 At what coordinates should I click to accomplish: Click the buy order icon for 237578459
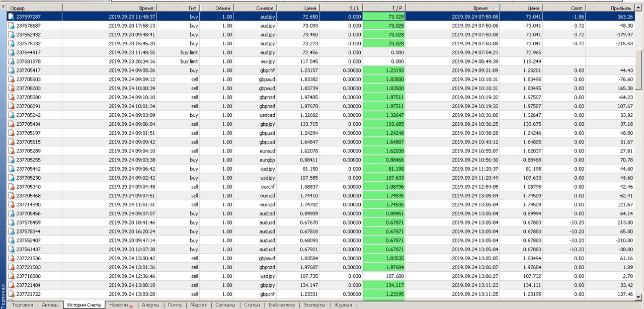pyautogui.click(x=11, y=222)
